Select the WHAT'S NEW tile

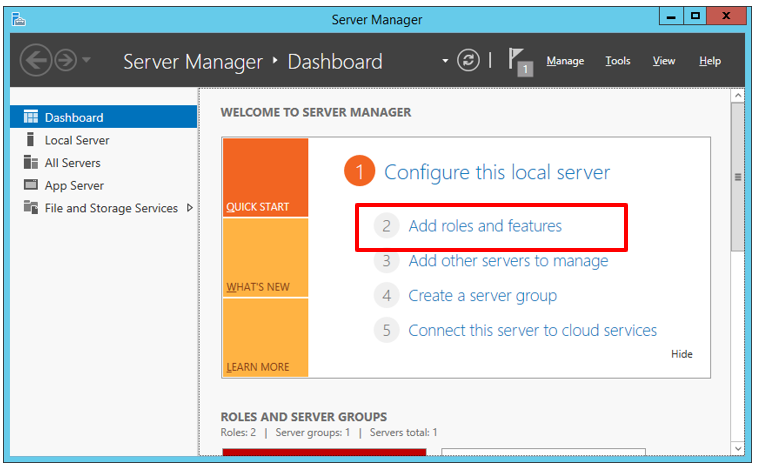tap(266, 257)
